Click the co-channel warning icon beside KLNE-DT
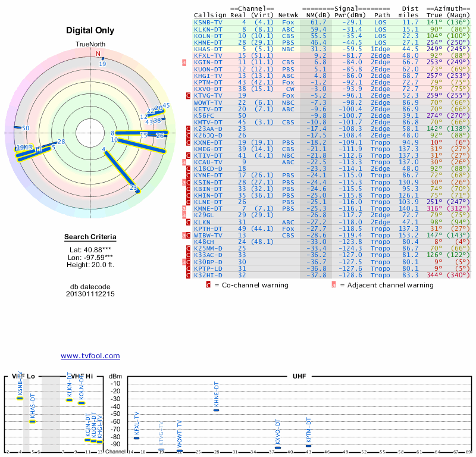The height and width of the screenshot is (457, 476). point(189,202)
